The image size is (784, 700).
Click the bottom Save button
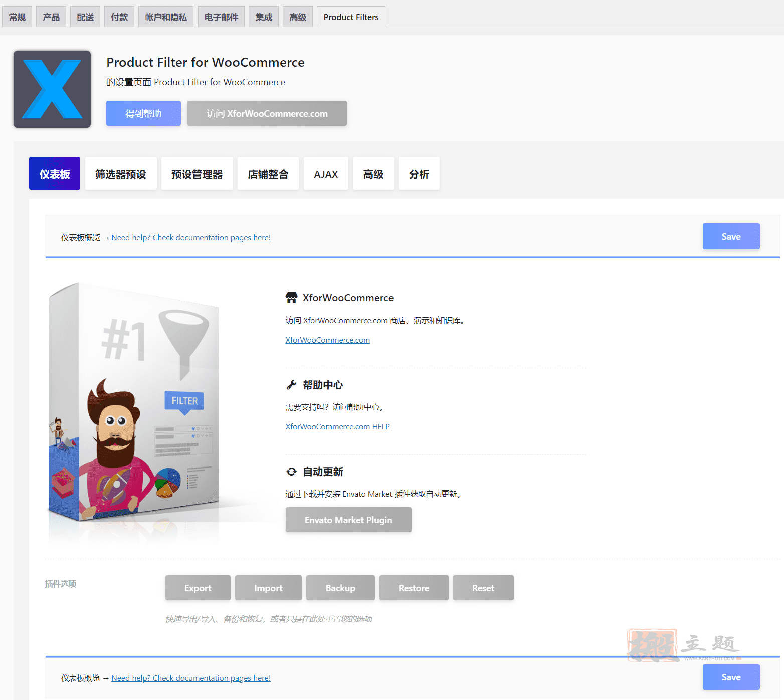pos(731,677)
